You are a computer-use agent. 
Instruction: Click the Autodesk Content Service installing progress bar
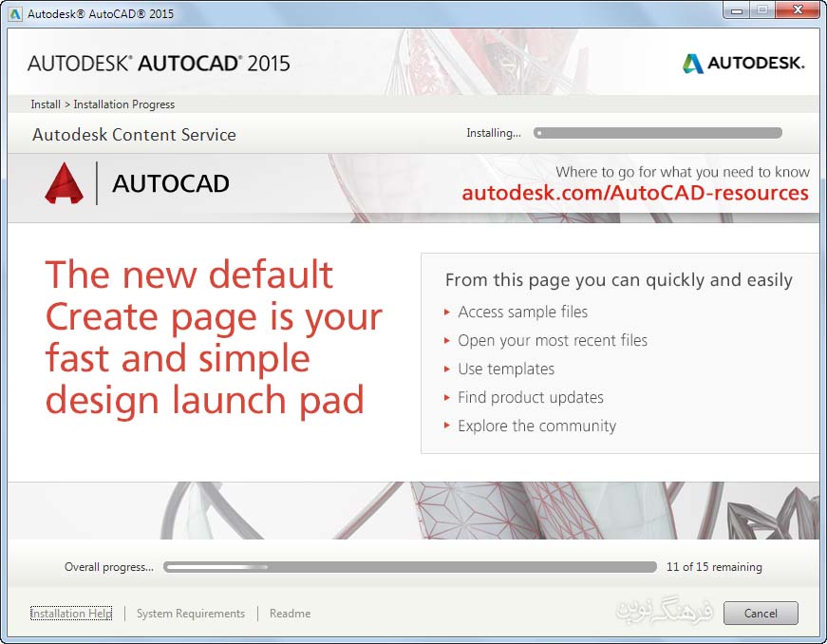point(658,133)
